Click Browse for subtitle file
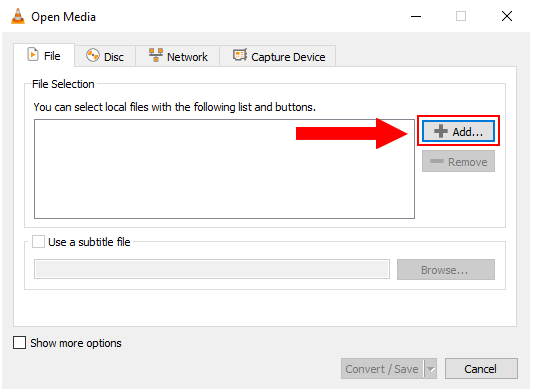Screen dimensions: 534x389 coord(446,270)
